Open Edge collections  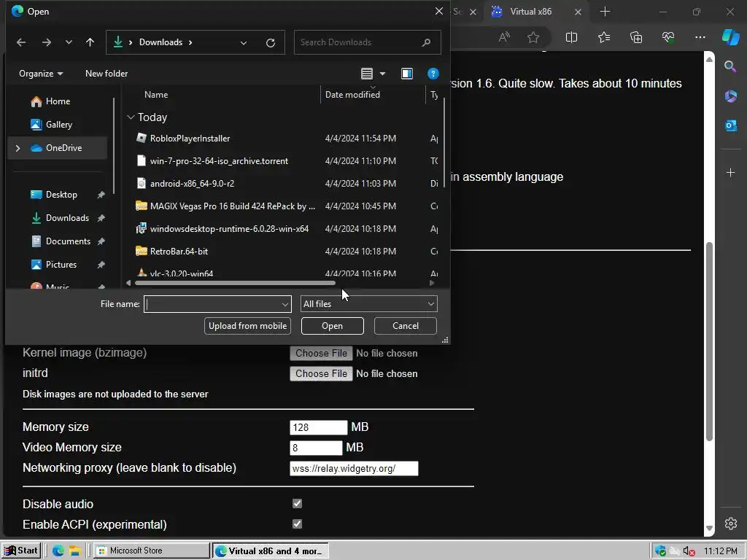pyautogui.click(x=636, y=37)
